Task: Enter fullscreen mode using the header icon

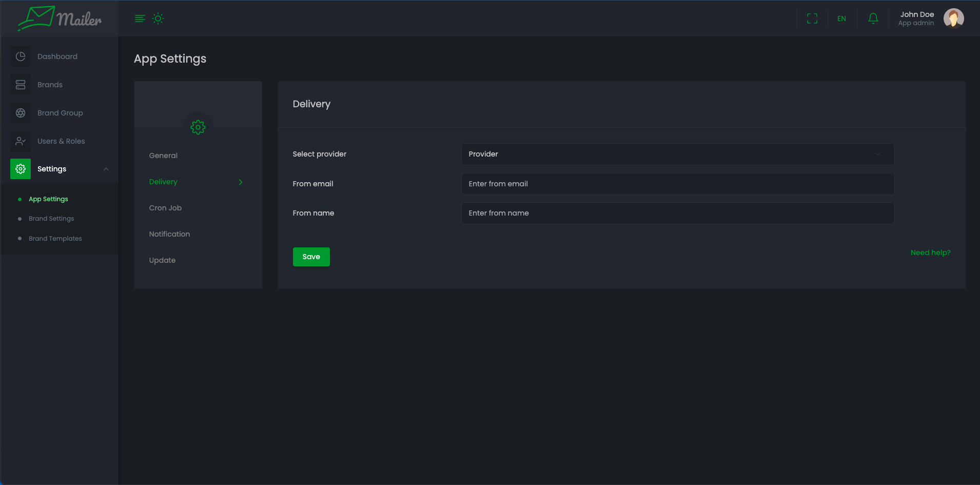Action: 812,18
